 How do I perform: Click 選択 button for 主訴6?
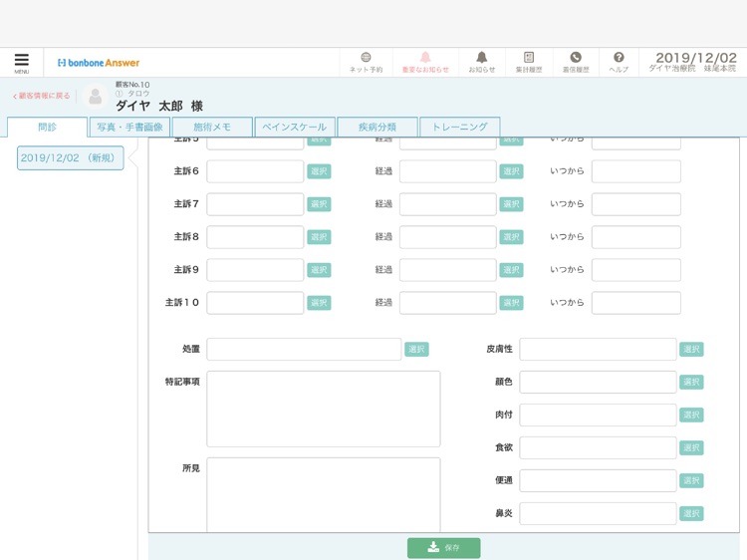(319, 171)
